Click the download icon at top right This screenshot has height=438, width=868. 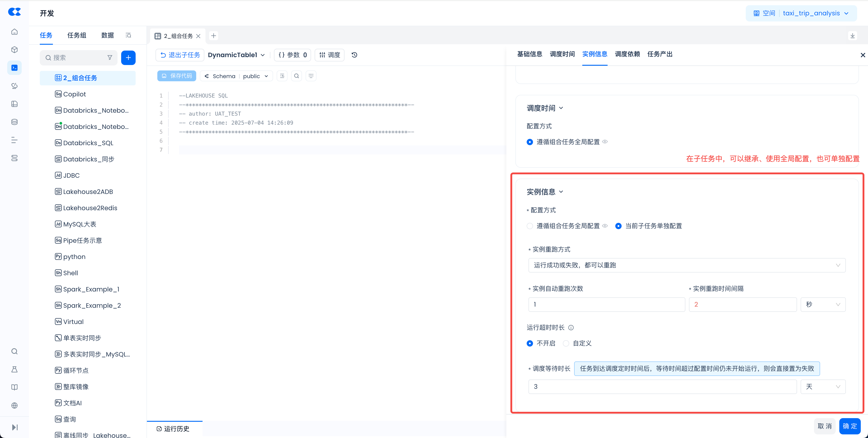point(852,36)
